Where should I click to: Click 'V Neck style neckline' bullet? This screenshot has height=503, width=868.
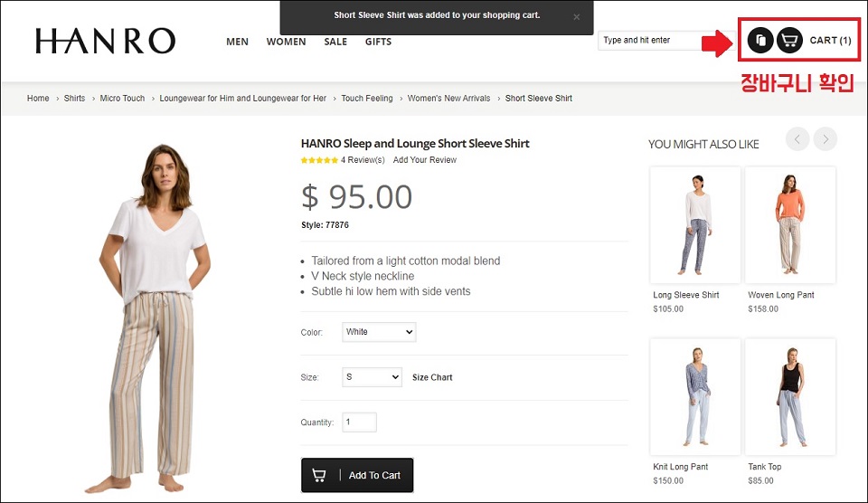[x=363, y=276]
